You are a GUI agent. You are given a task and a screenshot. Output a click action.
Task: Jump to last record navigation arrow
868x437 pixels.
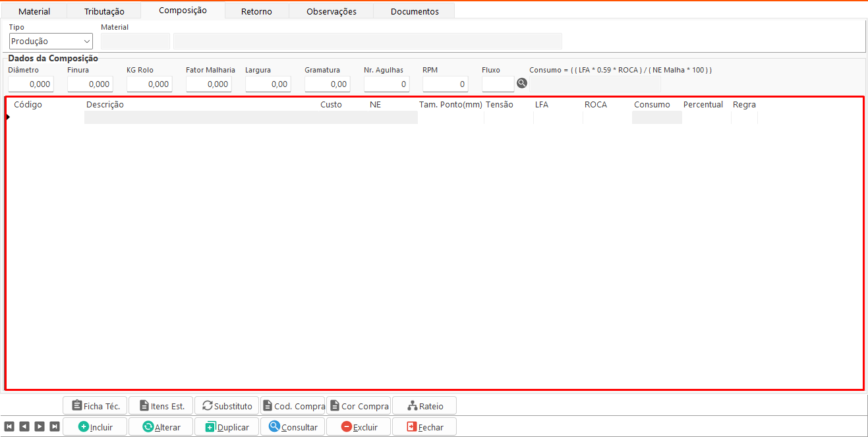(54, 426)
